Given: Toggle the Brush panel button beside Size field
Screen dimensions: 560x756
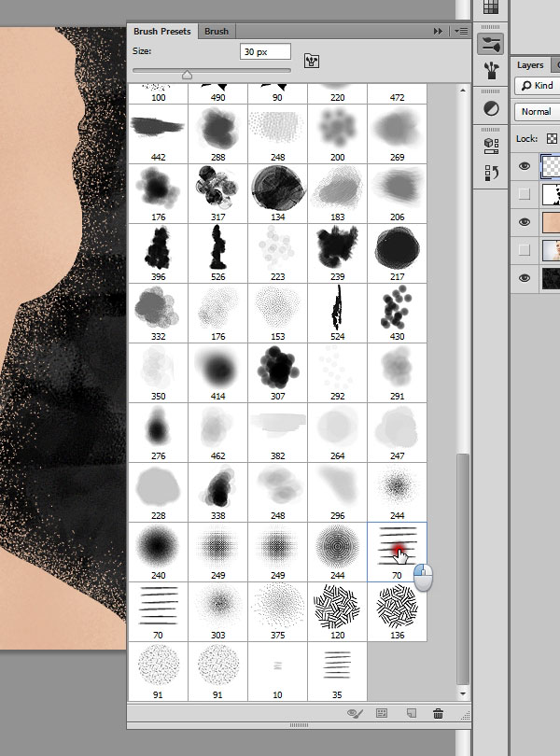Looking at the screenshot, I should click(x=312, y=61).
